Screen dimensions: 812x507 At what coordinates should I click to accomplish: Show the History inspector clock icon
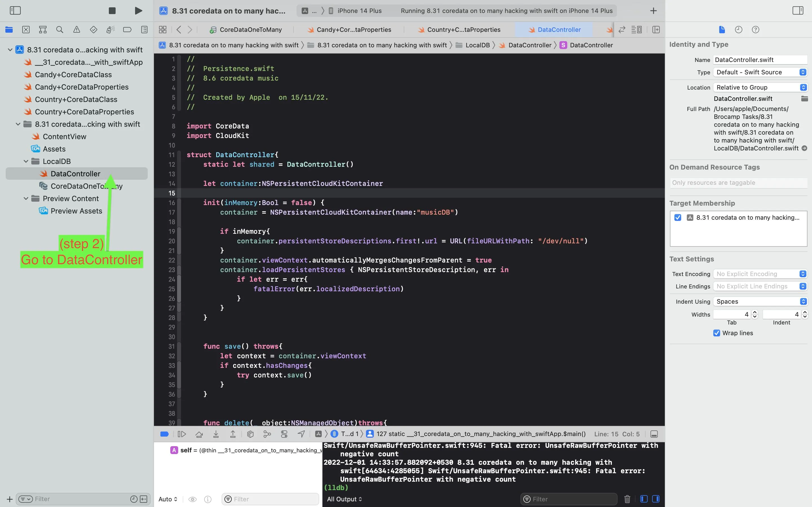tap(738, 30)
